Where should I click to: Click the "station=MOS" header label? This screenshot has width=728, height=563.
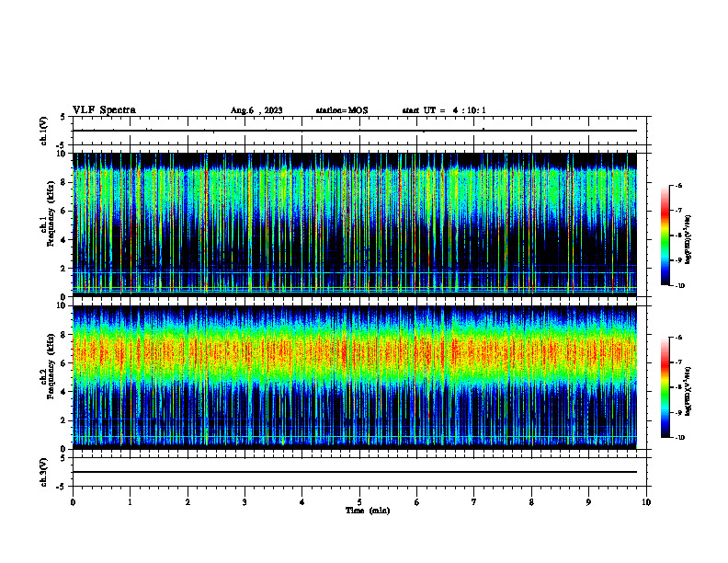342,110
